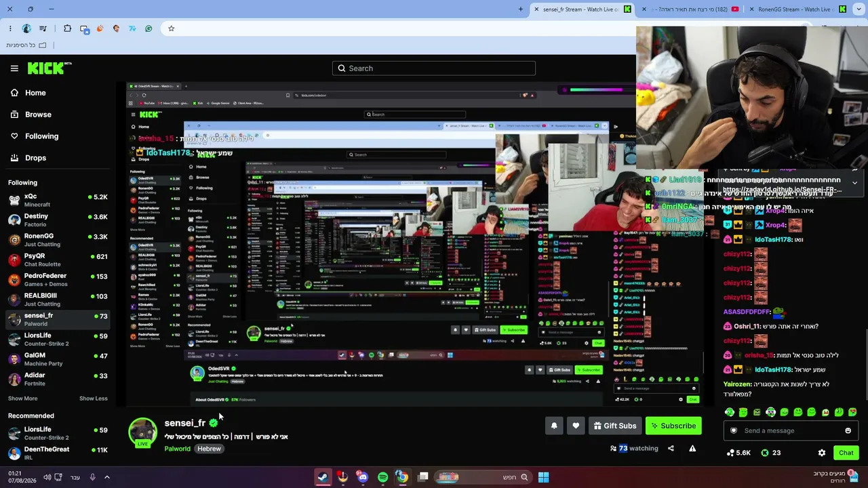Share the stream using the share icon

coord(671,448)
